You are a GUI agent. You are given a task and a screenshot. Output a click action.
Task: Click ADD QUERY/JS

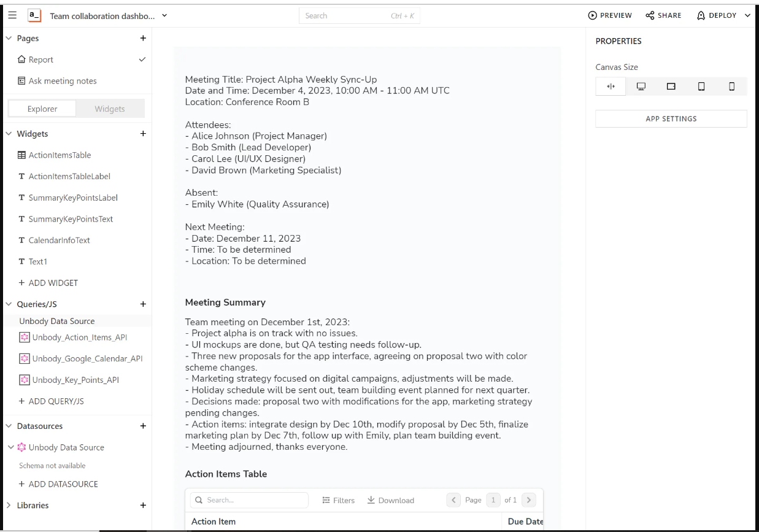coord(51,401)
